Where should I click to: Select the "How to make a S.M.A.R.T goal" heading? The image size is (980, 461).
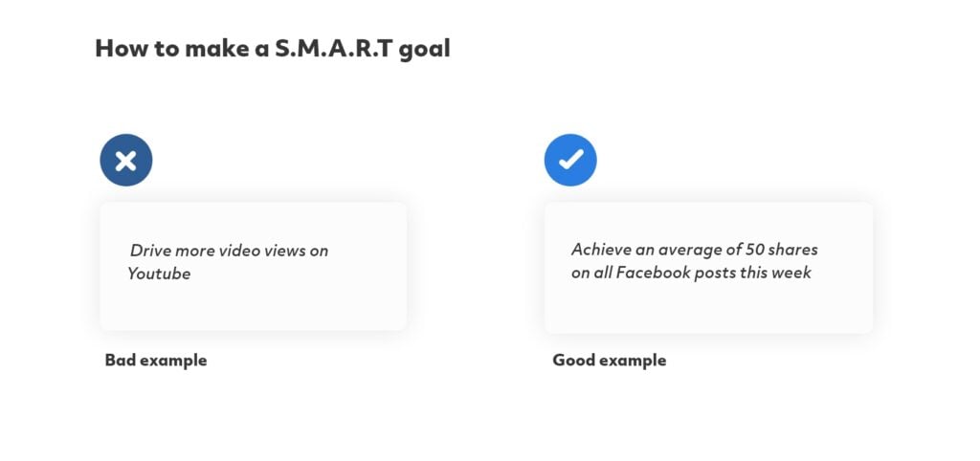coord(273,49)
